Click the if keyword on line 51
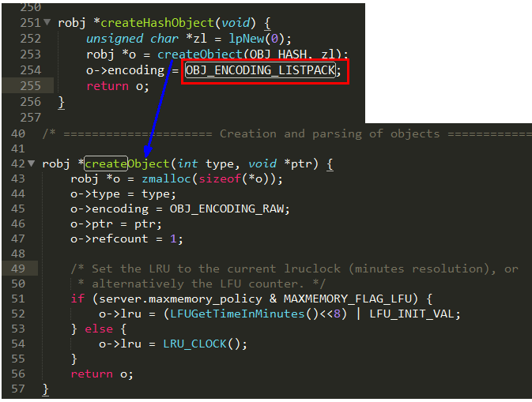This screenshot has height=402, width=532. (x=77, y=299)
